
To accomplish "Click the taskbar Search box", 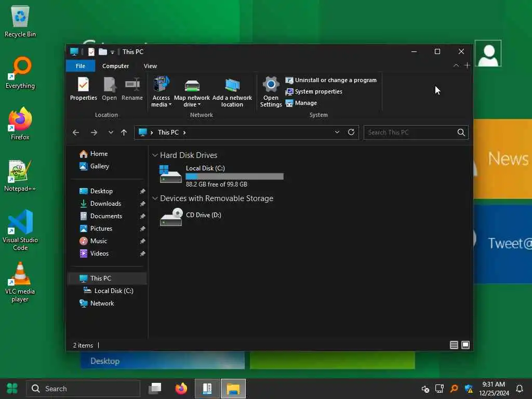I will 83,389.
